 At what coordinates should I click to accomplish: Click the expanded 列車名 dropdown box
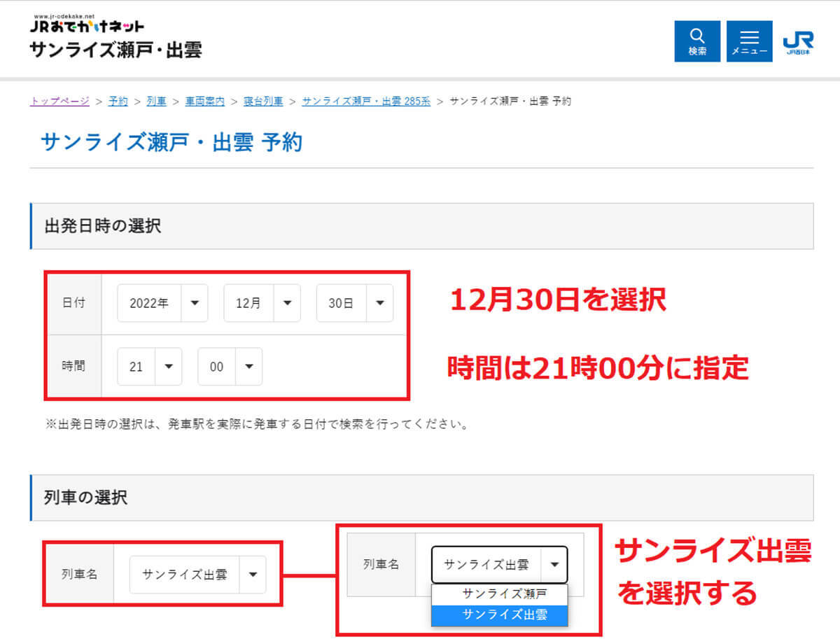500,564
